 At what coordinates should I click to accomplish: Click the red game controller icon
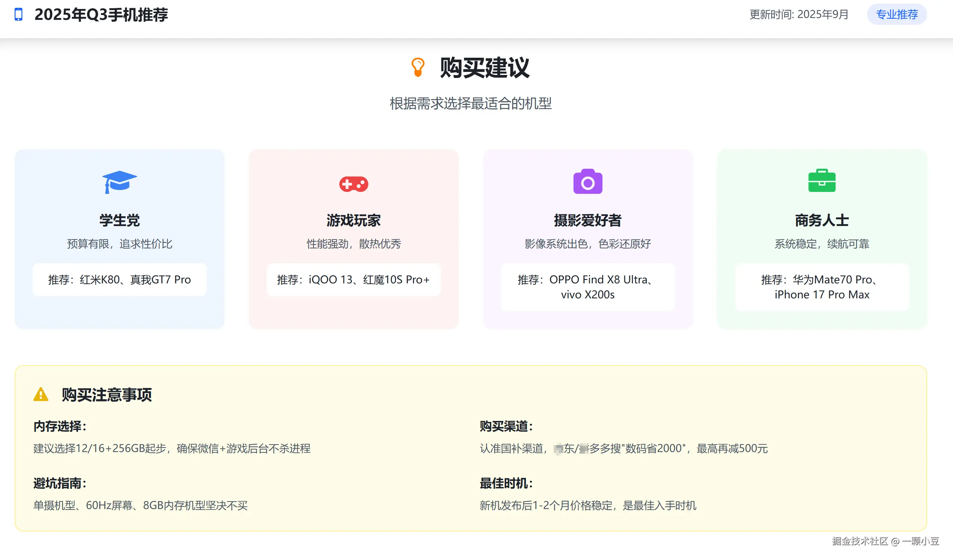353,184
